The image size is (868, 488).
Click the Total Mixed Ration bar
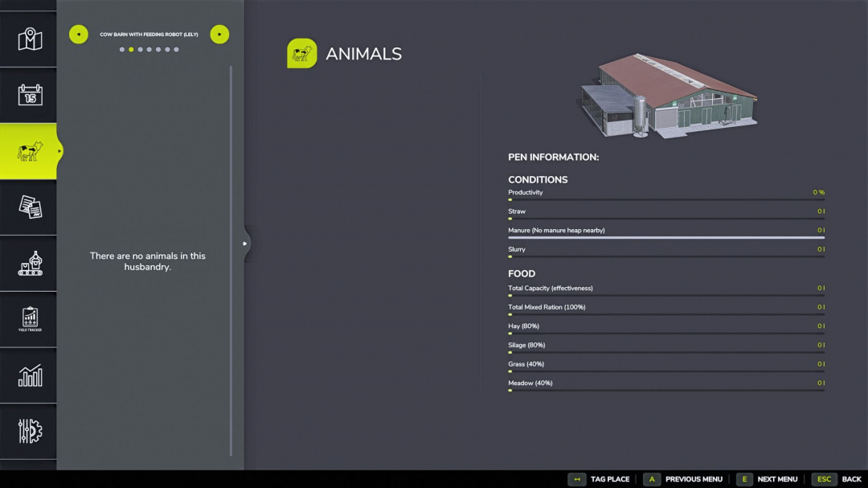tap(666, 314)
